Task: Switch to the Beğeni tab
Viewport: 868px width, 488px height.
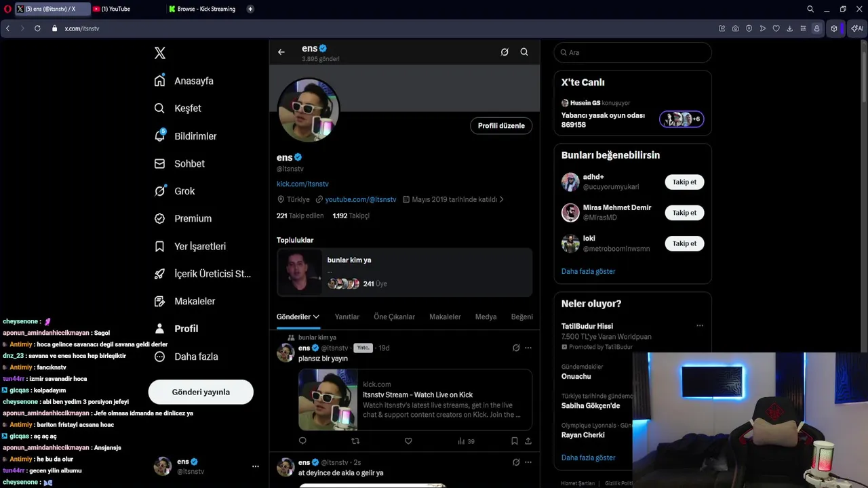Action: 521,317
